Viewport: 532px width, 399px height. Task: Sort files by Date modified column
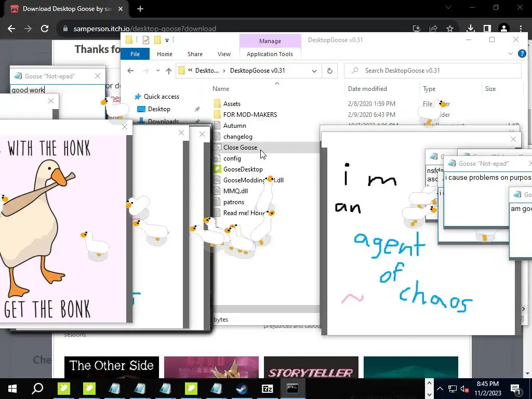367,88
